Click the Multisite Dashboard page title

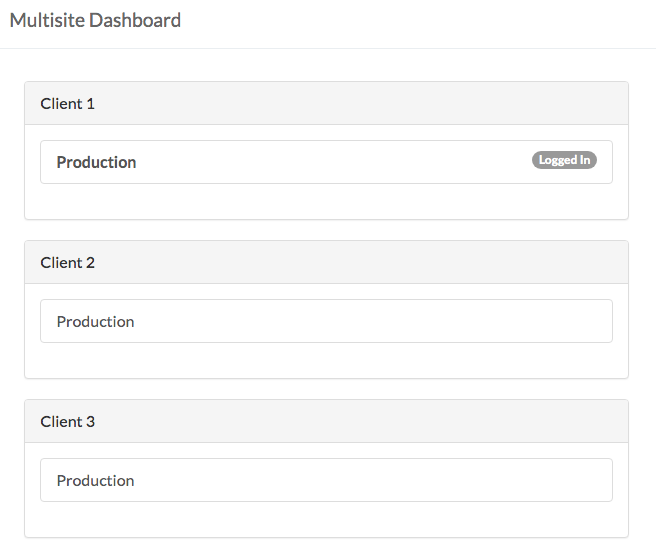(x=95, y=20)
